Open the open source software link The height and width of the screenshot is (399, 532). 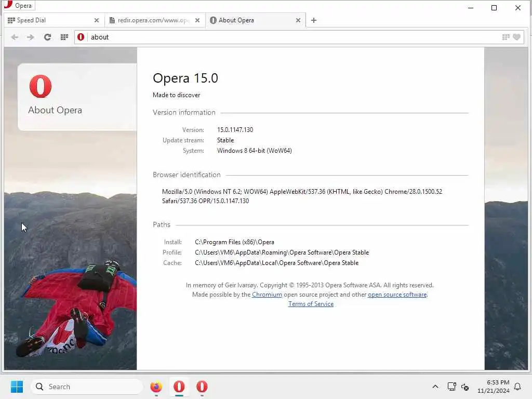(397, 295)
